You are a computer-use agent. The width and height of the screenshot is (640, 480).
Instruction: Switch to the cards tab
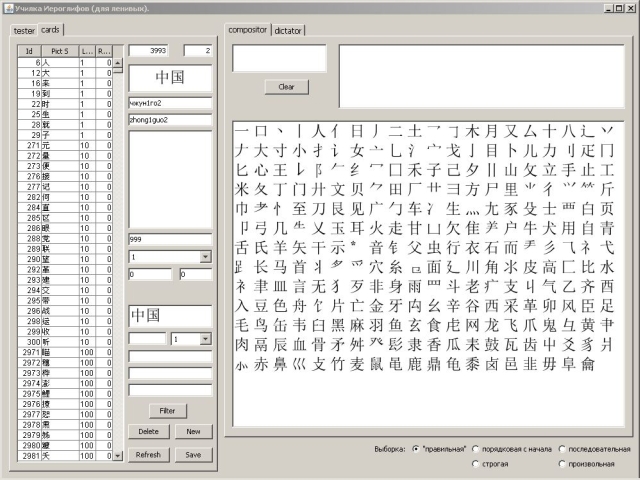tap(50, 30)
